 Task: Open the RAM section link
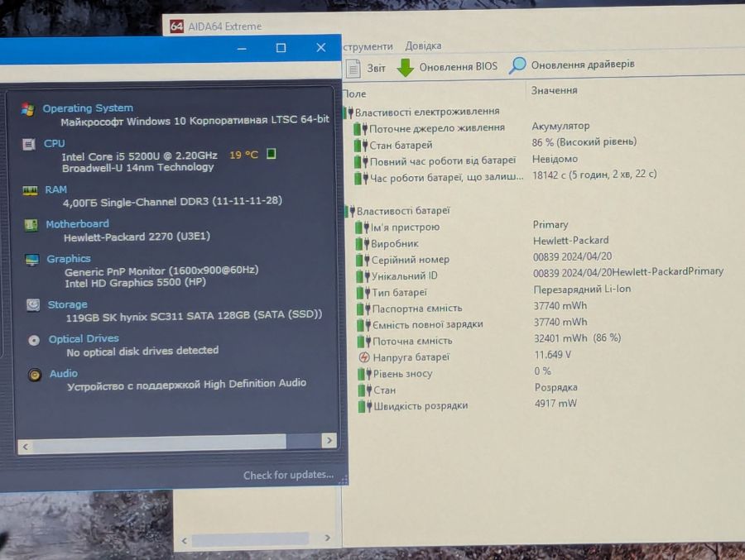(56, 189)
